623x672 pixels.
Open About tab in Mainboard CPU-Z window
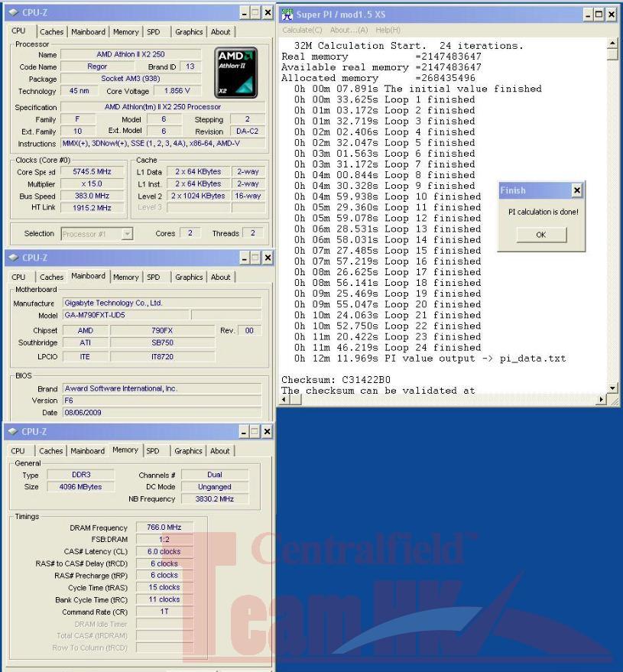[220, 277]
